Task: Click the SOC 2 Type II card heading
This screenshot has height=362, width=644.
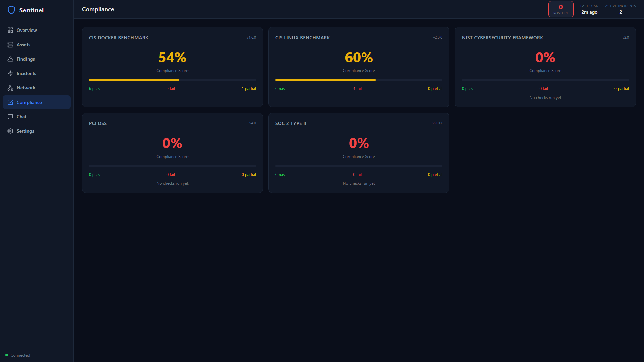Action: pyautogui.click(x=290, y=123)
